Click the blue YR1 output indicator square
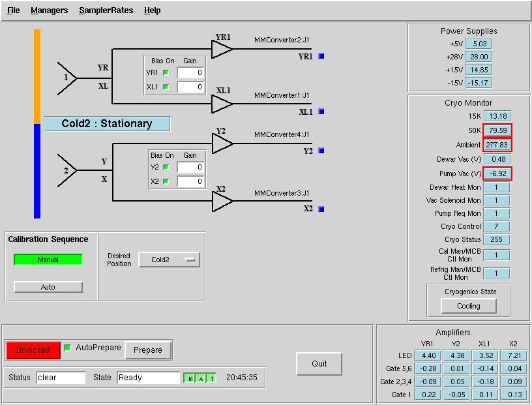532x405 pixels. (321, 56)
